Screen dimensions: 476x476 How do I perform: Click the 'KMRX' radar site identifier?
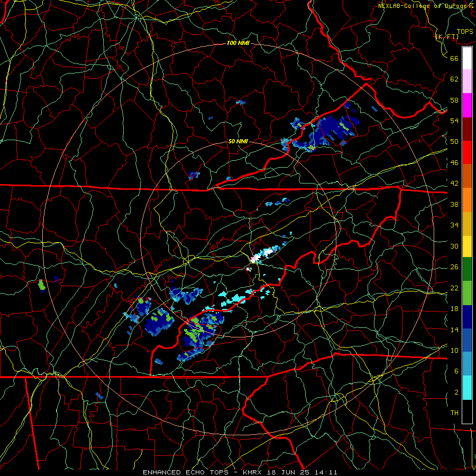(x=253, y=472)
